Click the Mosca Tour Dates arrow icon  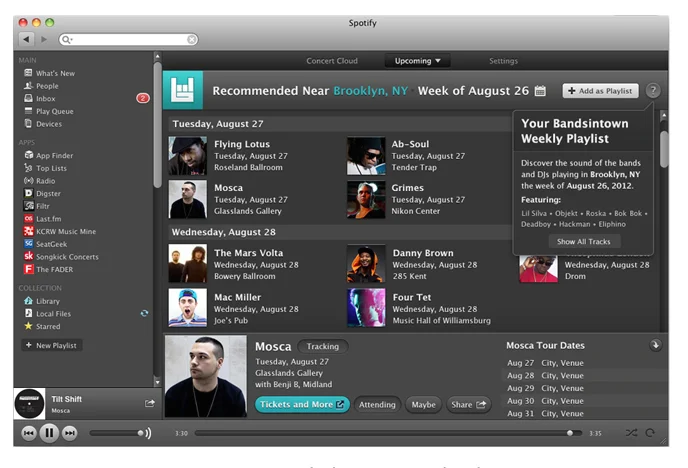tap(655, 345)
